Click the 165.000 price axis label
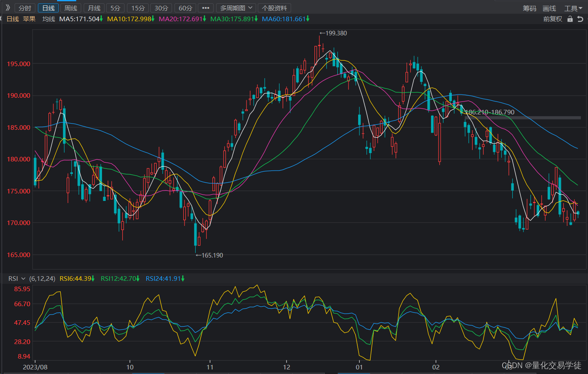Image resolution: width=588 pixels, height=374 pixels. pos(19,255)
